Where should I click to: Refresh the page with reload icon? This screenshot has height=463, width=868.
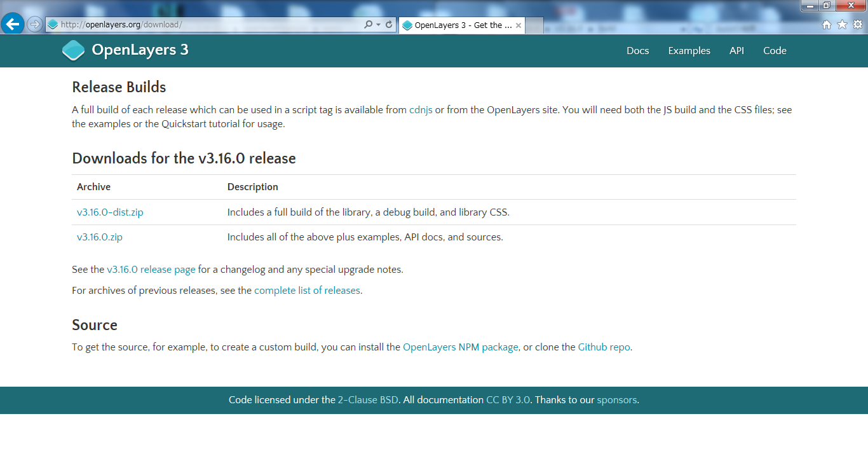click(x=389, y=25)
